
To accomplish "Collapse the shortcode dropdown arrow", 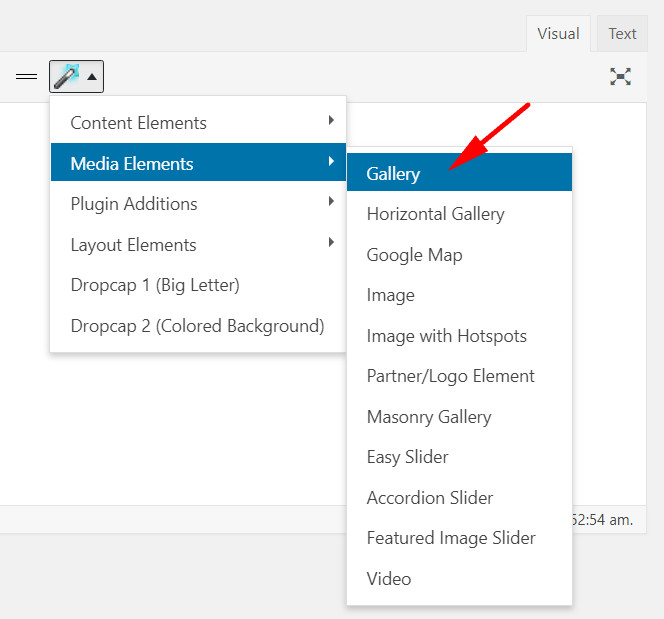I will 92,77.
